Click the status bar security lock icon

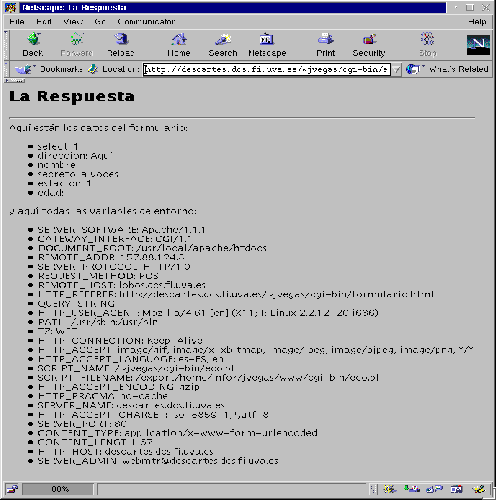click(x=13, y=489)
